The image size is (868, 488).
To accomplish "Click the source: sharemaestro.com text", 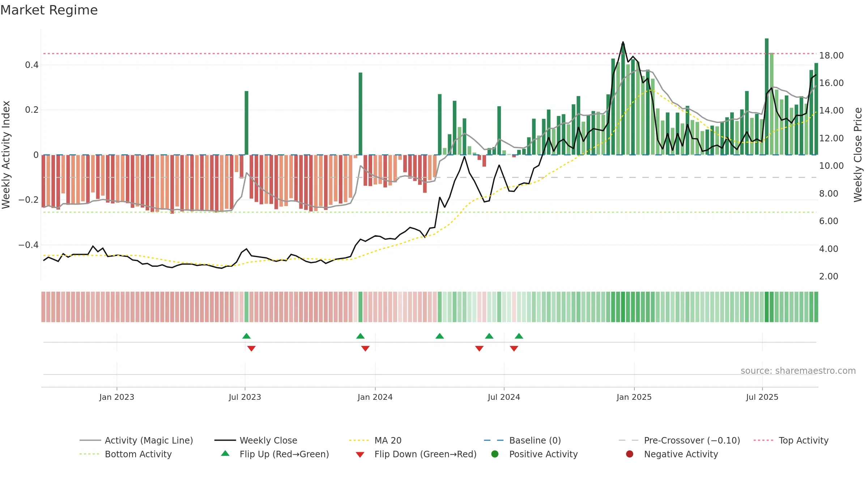I will 798,371.
